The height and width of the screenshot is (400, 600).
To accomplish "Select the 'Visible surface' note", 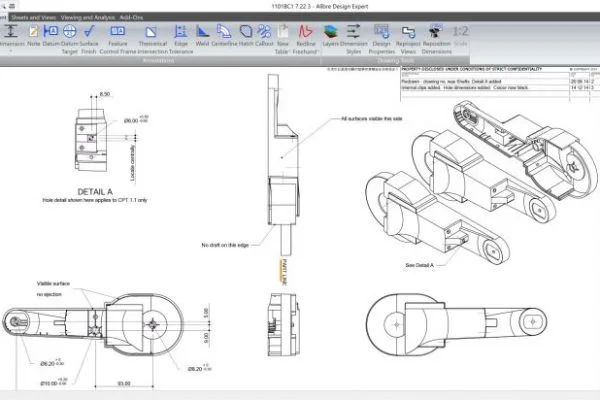I will click(x=53, y=284).
